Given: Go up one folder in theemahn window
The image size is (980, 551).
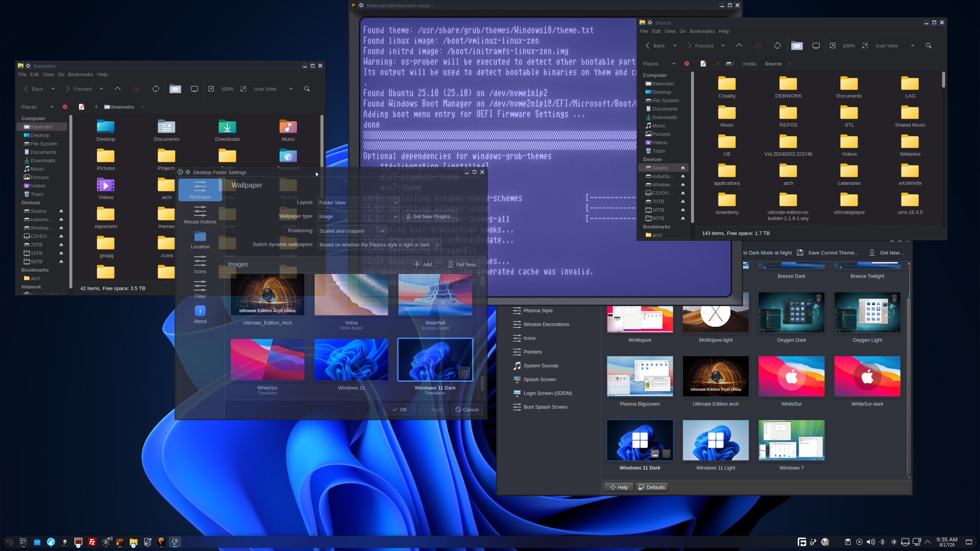Looking at the screenshot, I should (118, 89).
